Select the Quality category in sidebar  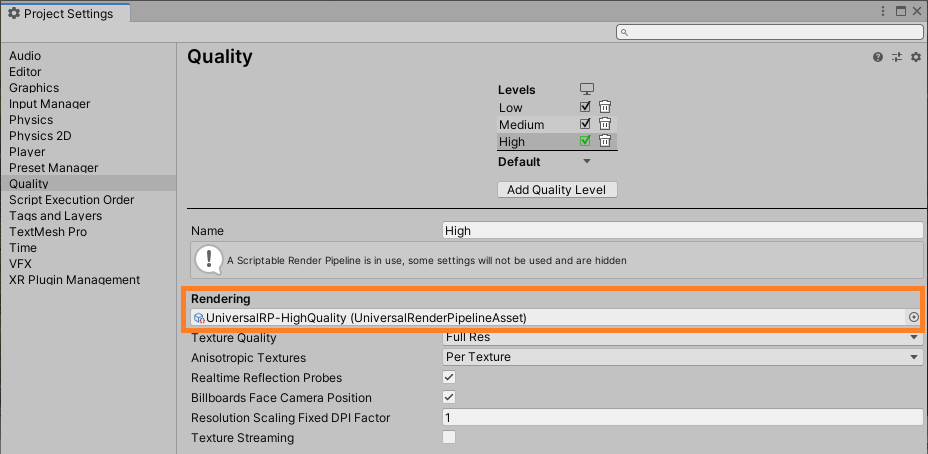(x=88, y=183)
